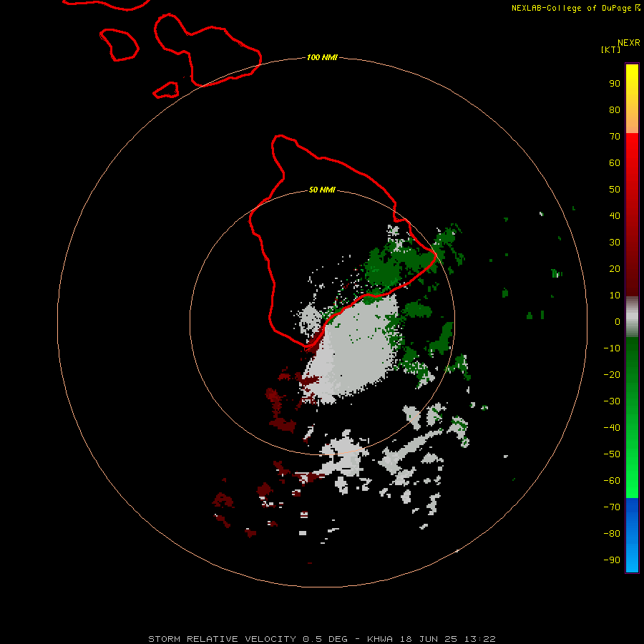Image resolution: width=644 pixels, height=644 pixels.
Task: Click the -70 value on velocity scale
Action: (612, 507)
